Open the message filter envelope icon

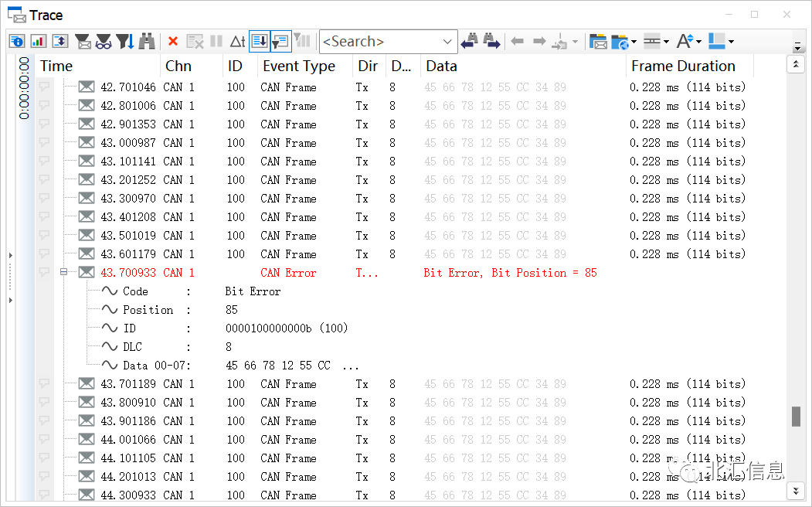tap(83, 41)
